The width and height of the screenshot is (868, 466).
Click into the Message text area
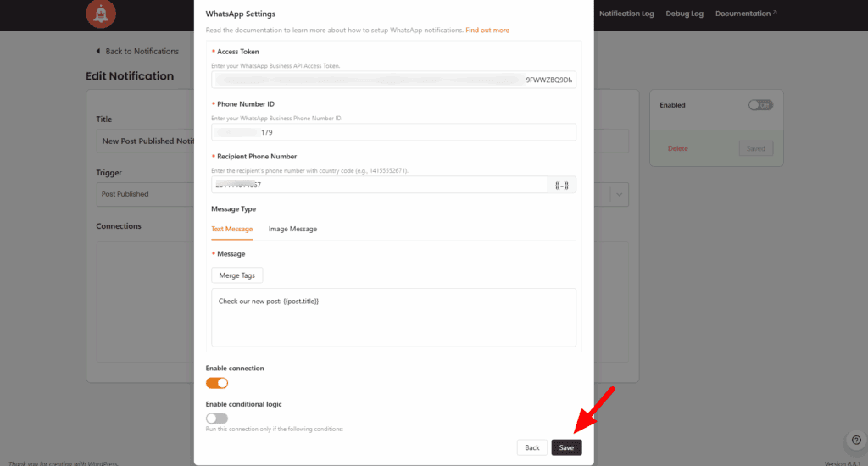pos(393,318)
